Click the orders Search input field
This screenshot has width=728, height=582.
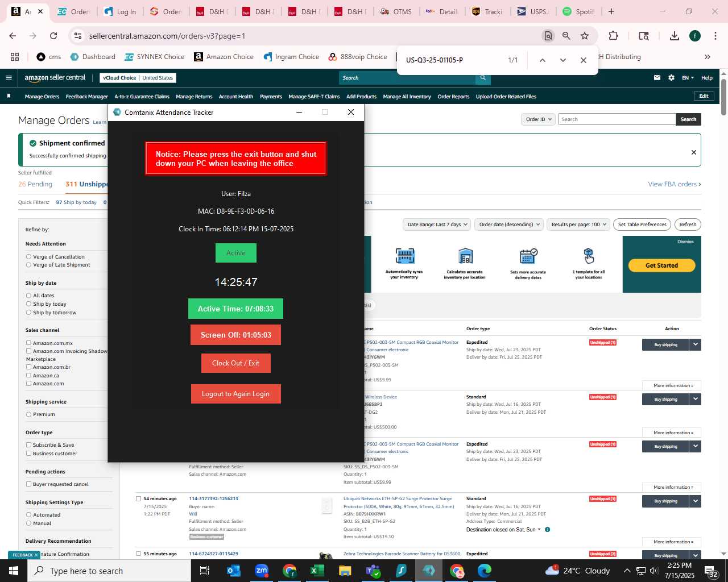pos(617,119)
